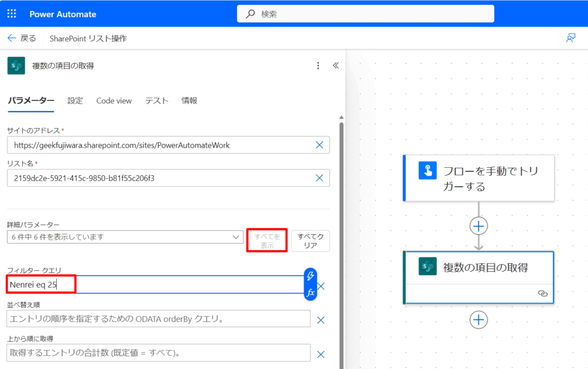Go back with the 戻る arrow
The height and width of the screenshot is (369, 588).
tap(22, 38)
